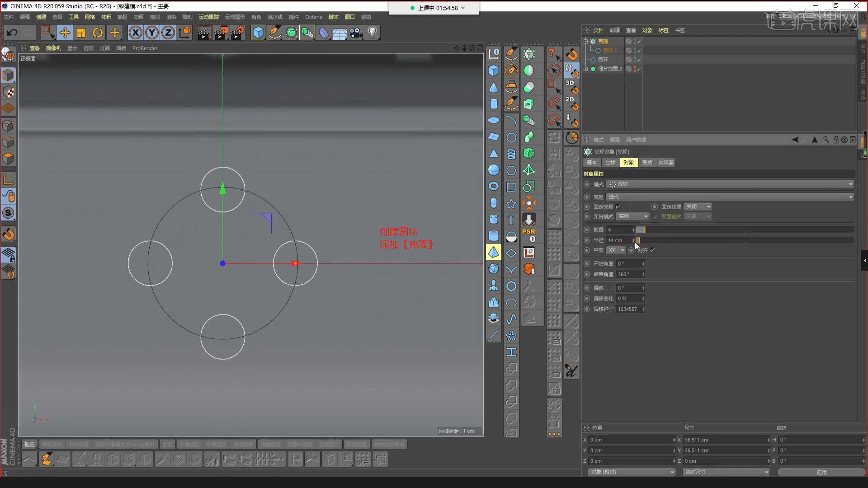Viewport: 868px width, 488px height.
Task: Click the PSR 0 reset icon
Action: click(529, 235)
